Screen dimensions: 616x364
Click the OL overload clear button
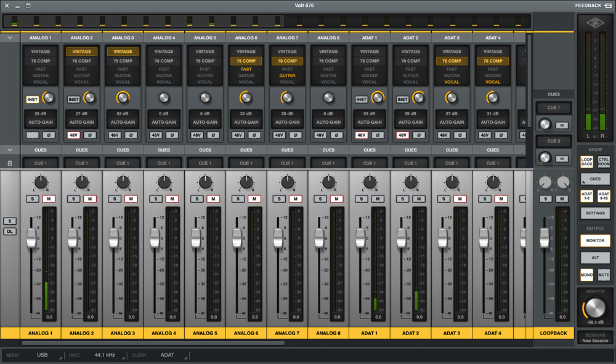(x=10, y=232)
